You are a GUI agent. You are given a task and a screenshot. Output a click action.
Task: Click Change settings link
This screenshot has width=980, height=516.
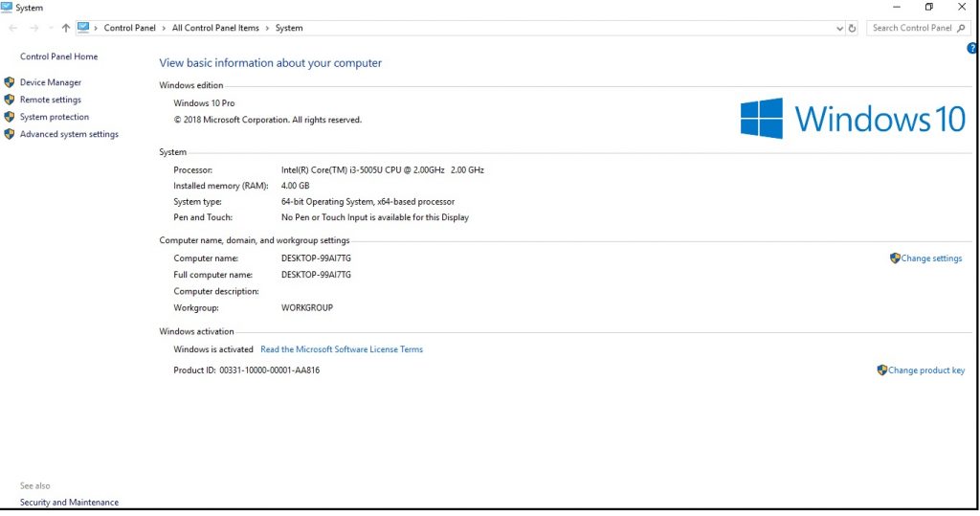click(931, 258)
